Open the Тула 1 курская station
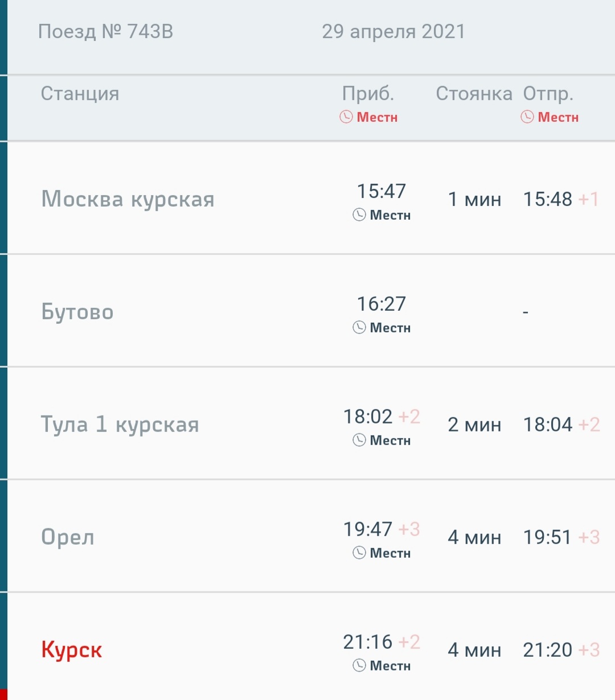615x700 pixels. (x=120, y=425)
